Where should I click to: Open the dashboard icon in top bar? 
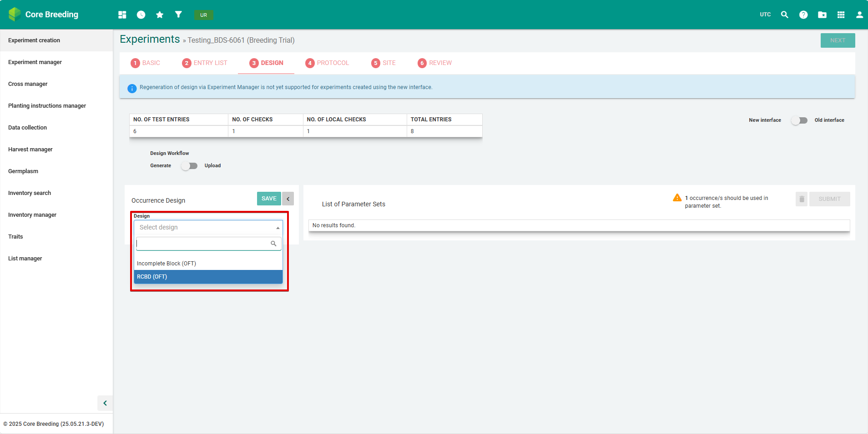click(122, 15)
